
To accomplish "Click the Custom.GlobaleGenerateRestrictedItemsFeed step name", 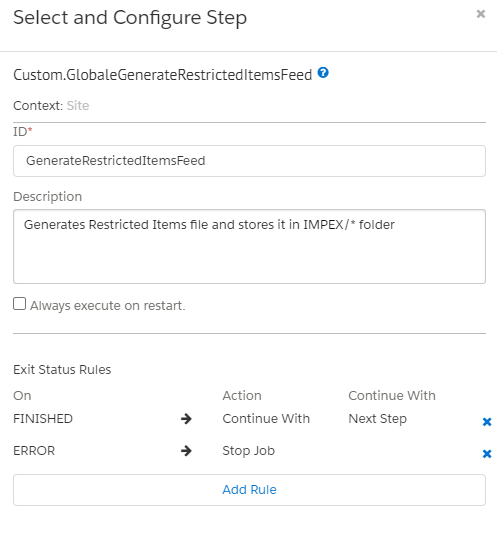I will 163,75.
